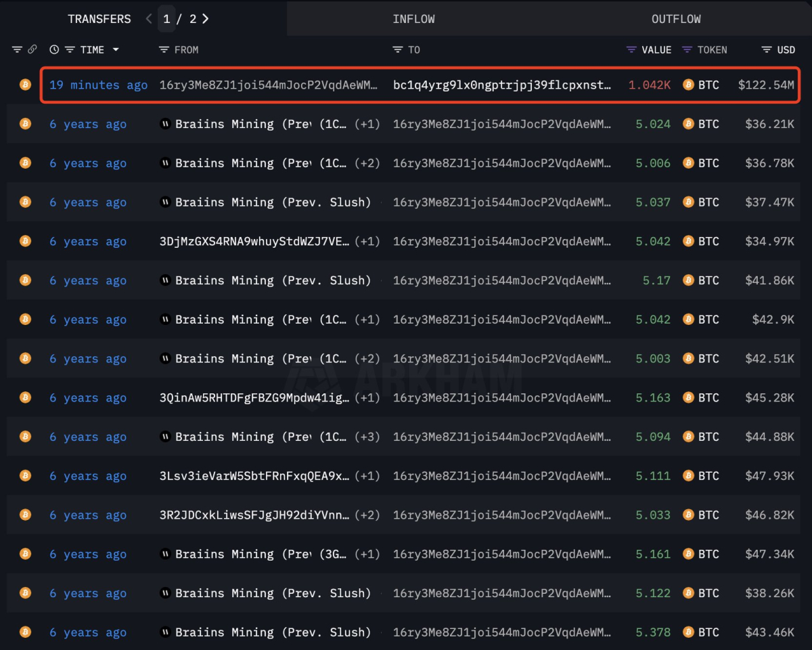Click Bitcoin icon left of 19 minutes ago

pyautogui.click(x=25, y=85)
